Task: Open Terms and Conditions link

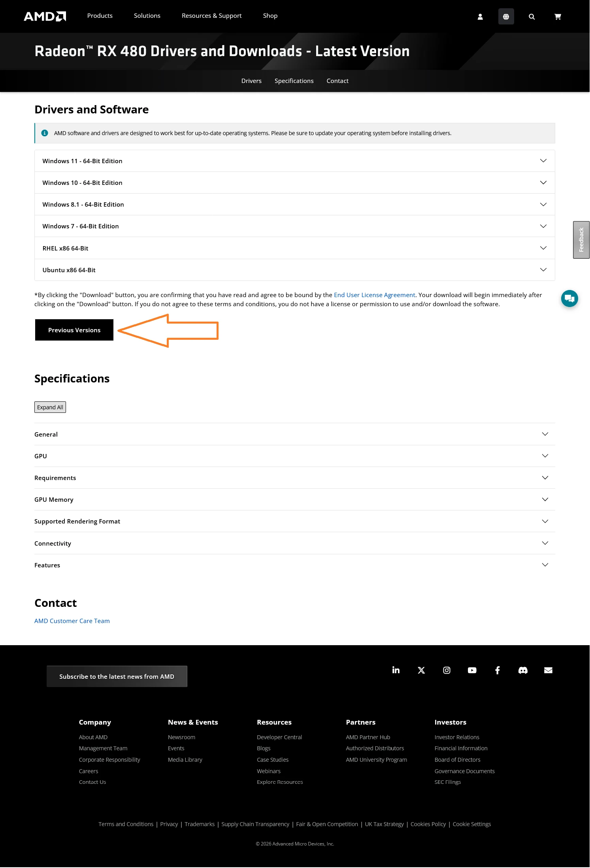Action: (x=126, y=824)
